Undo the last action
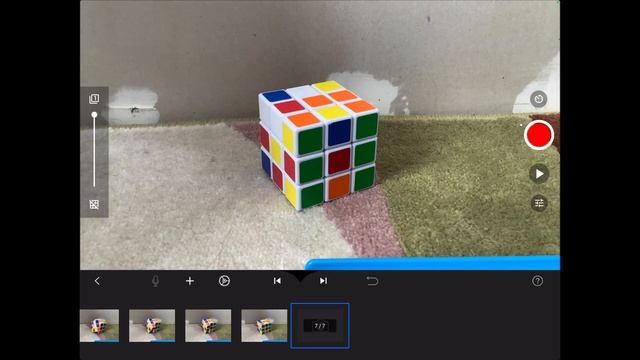The width and height of the screenshot is (640, 360). (x=372, y=281)
